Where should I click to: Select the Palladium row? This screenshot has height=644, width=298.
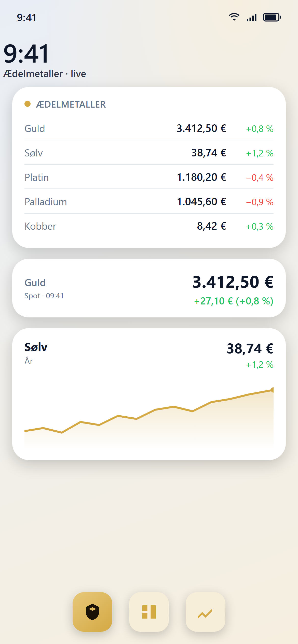(x=149, y=202)
